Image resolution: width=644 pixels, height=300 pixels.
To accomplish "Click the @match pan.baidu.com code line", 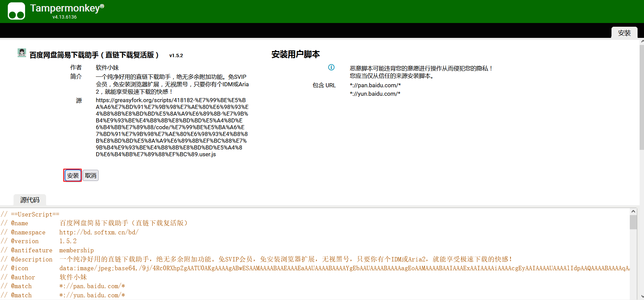I will point(63,286).
